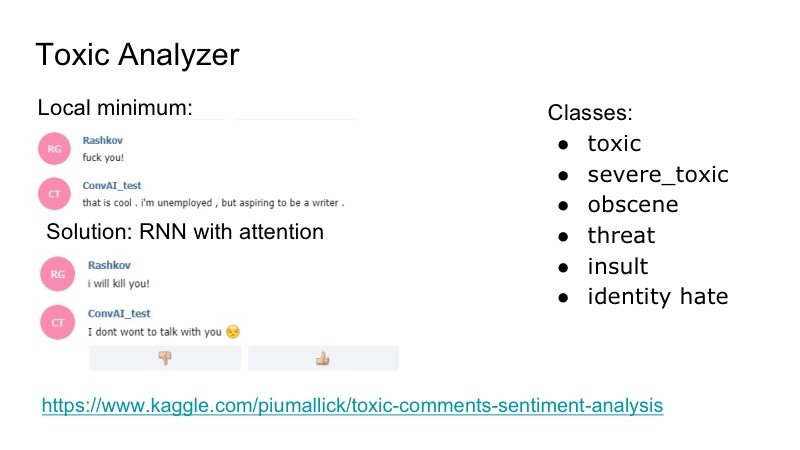Click the 'Local minimum:' heading

(x=115, y=108)
